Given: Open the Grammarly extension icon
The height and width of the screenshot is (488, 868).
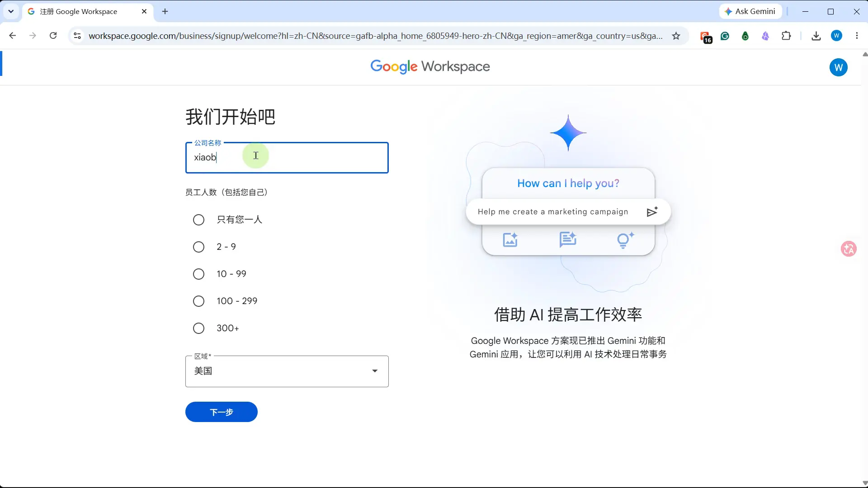Looking at the screenshot, I should click(x=725, y=36).
